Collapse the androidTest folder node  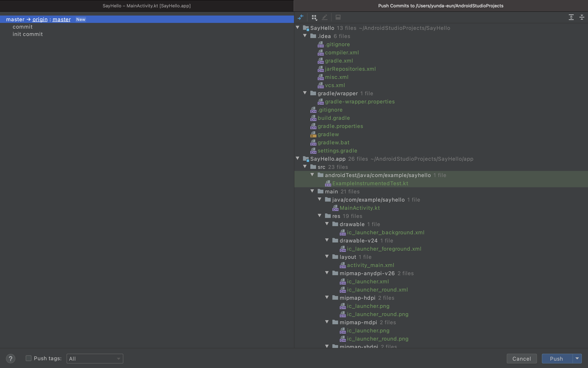pyautogui.click(x=312, y=175)
